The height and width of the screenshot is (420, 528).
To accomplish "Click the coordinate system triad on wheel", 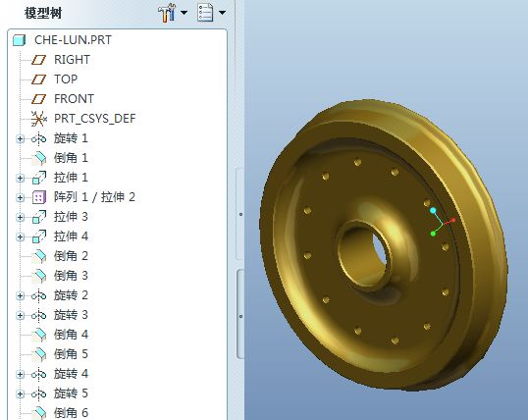I will (x=442, y=222).
